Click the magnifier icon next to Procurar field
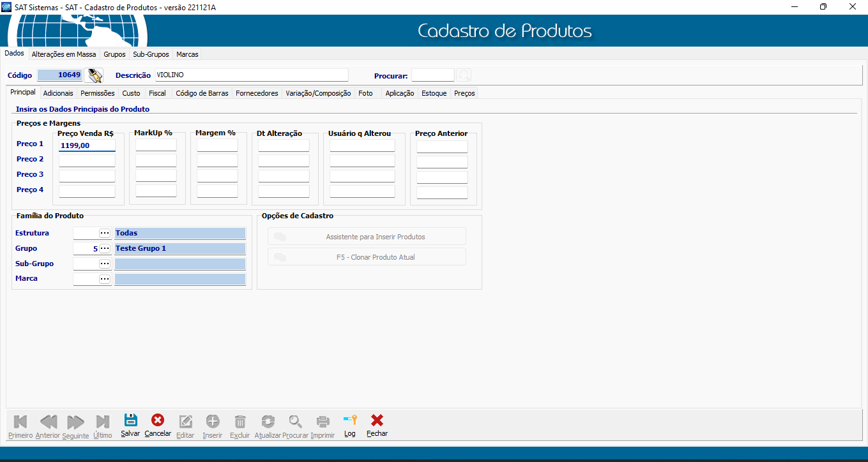The width and height of the screenshot is (868, 462). pos(464,75)
